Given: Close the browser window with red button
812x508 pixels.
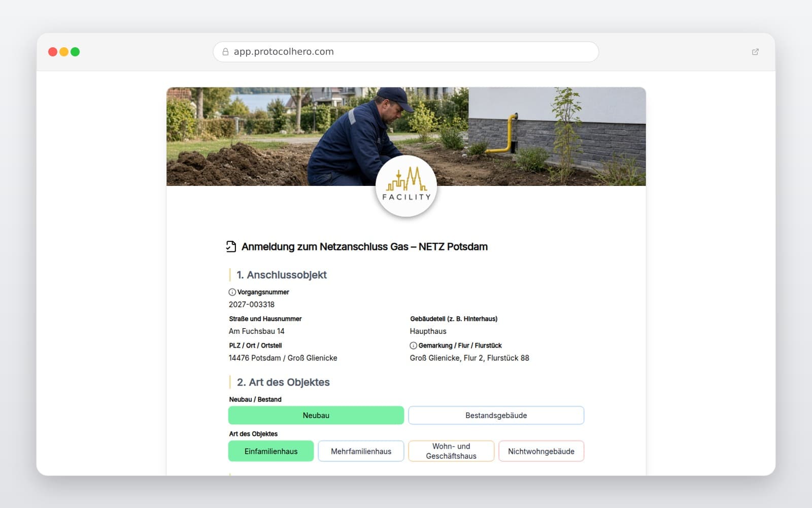Looking at the screenshot, I should pyautogui.click(x=53, y=52).
